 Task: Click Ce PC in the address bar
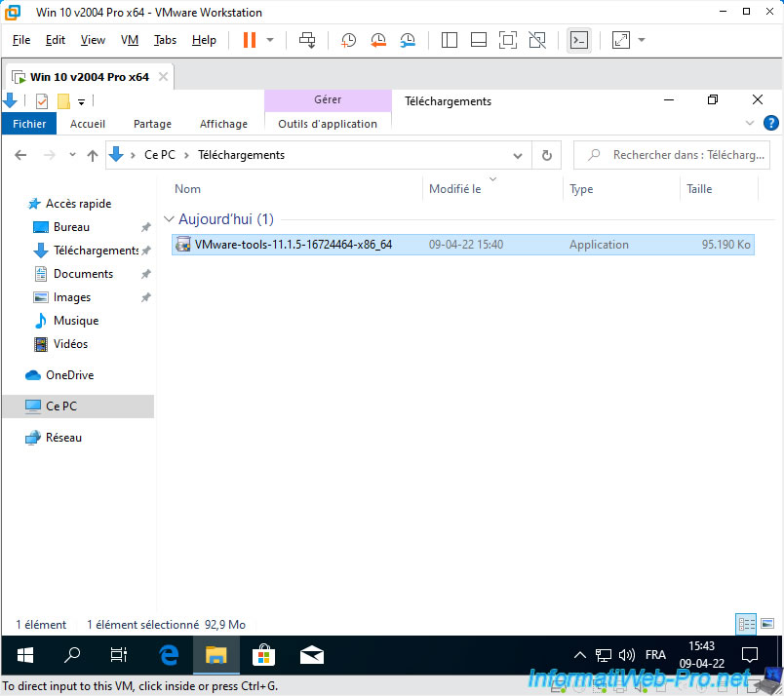(x=160, y=155)
